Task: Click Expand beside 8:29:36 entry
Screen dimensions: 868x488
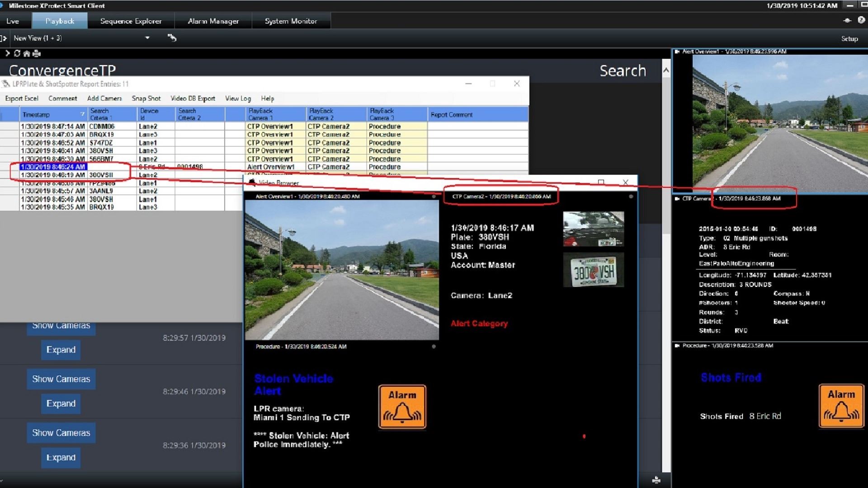Action: [61, 457]
